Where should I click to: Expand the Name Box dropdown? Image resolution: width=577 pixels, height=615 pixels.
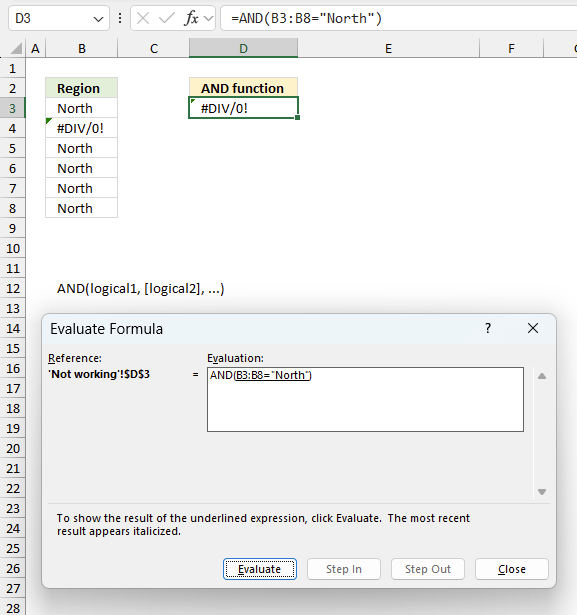click(98, 18)
